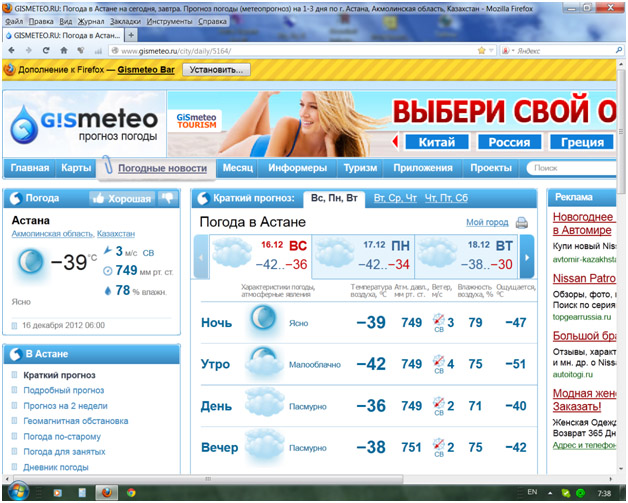
Task: Open the Закладки menu
Action: (125, 22)
